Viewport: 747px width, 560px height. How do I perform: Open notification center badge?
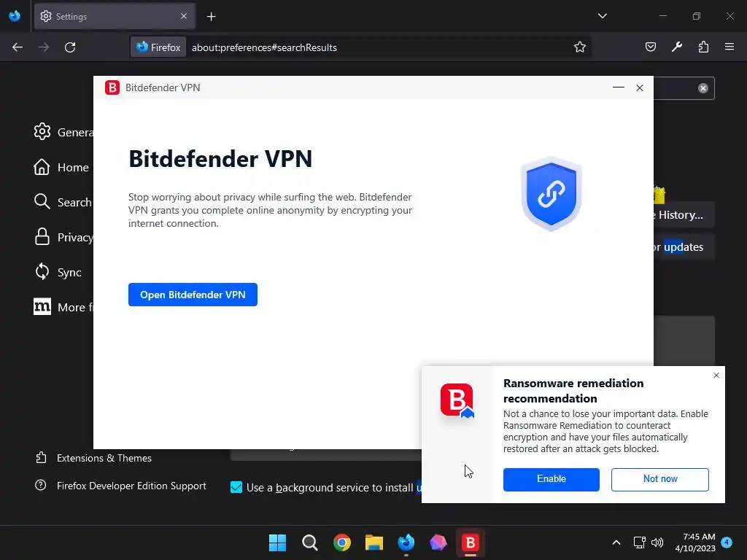(727, 542)
